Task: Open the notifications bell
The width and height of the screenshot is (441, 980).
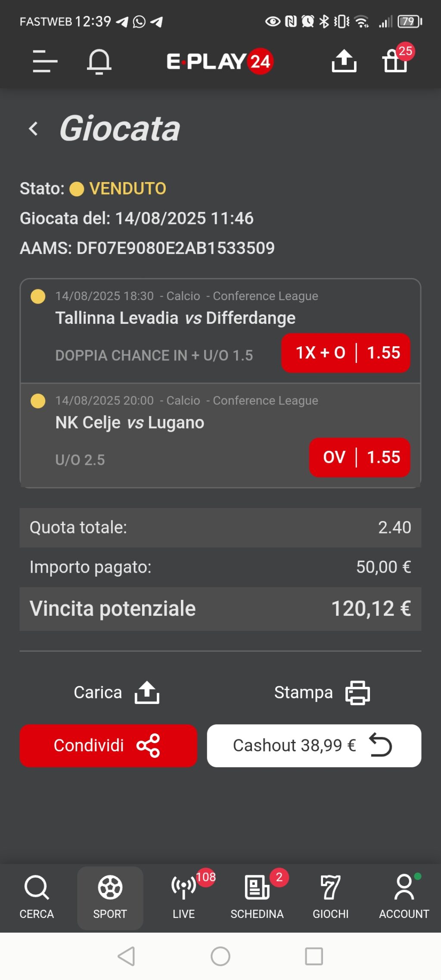Action: [x=99, y=61]
